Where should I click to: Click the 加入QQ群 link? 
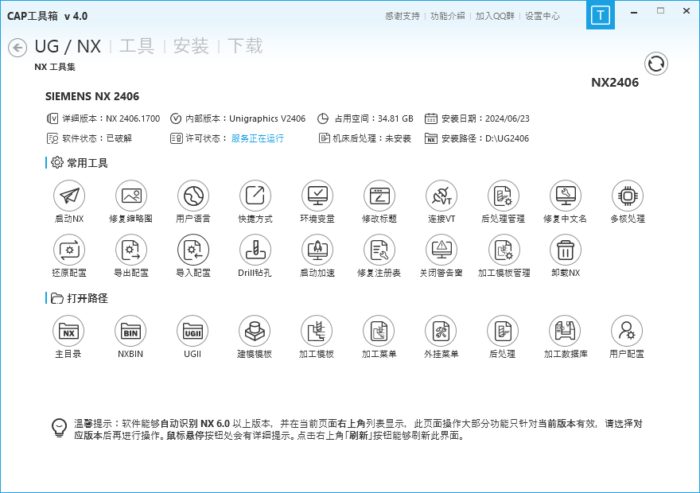tap(495, 16)
